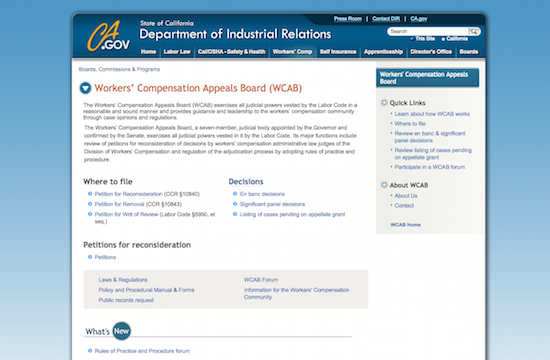Click Learn about how WCAB works
Screen dimensions: 550x360
(432, 114)
